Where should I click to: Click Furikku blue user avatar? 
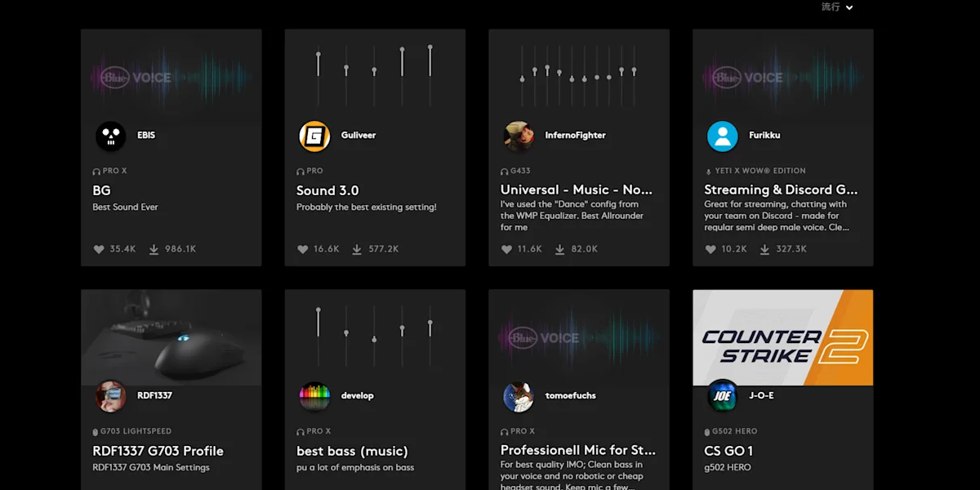722,136
